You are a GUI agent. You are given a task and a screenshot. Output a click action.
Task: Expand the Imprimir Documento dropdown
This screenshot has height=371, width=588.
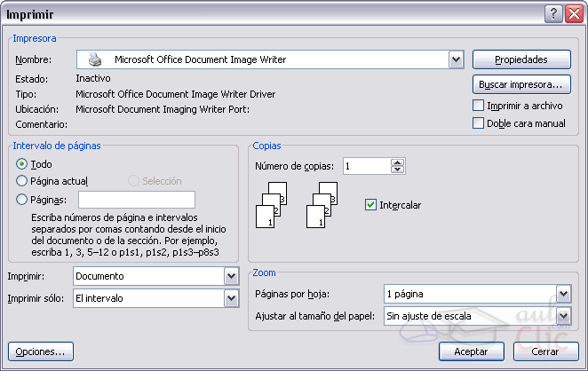point(232,276)
